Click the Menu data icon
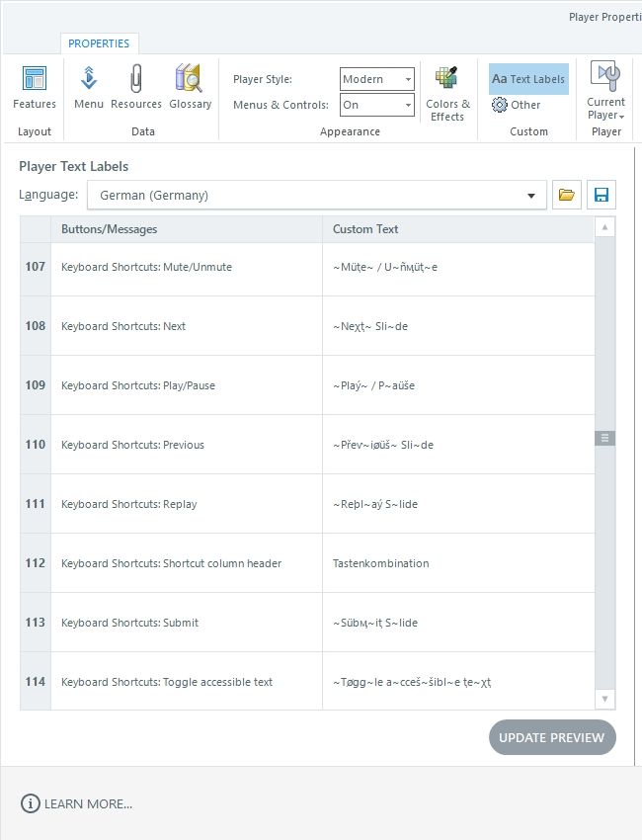642x840 pixels. (89, 78)
